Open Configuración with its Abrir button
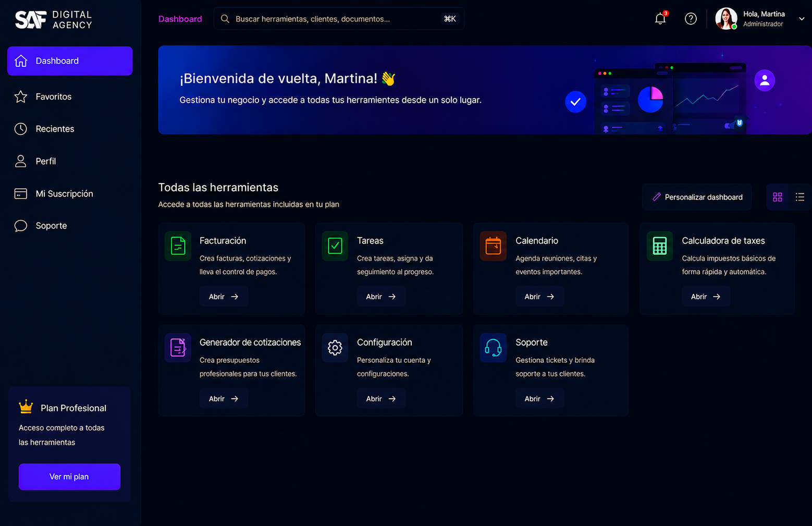The image size is (812, 526). click(381, 399)
